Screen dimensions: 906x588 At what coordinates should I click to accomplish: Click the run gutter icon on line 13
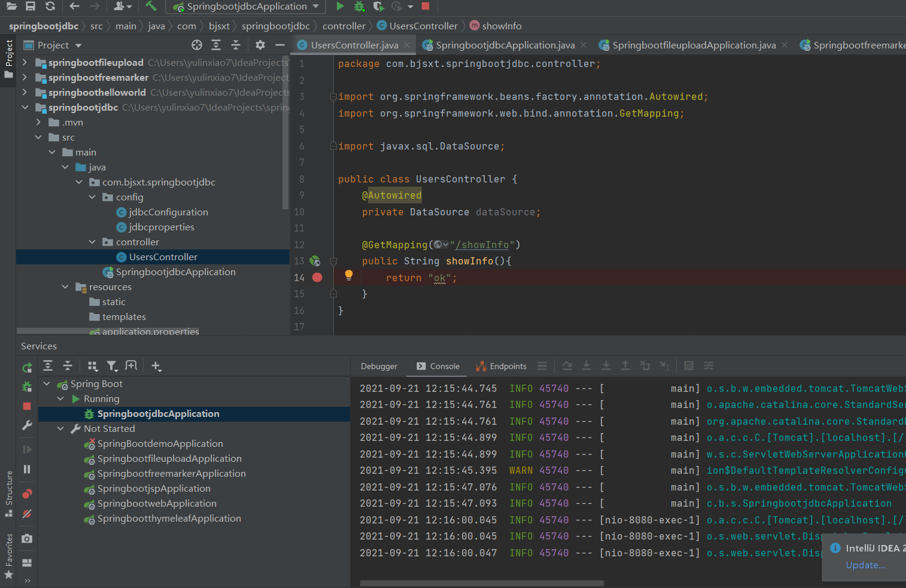[x=315, y=261]
